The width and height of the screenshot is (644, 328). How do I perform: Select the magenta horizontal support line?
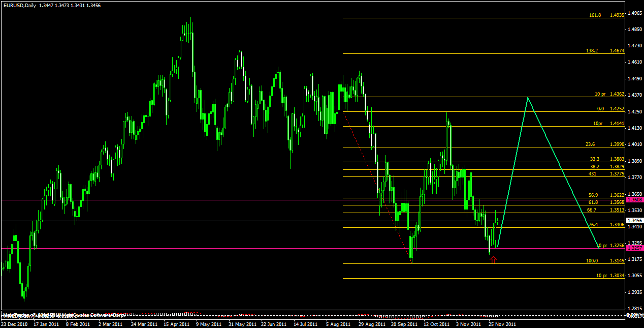pyautogui.click(x=313, y=248)
